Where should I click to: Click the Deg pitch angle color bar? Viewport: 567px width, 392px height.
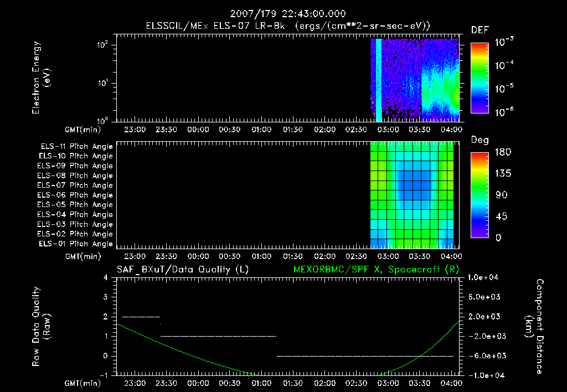pos(480,195)
